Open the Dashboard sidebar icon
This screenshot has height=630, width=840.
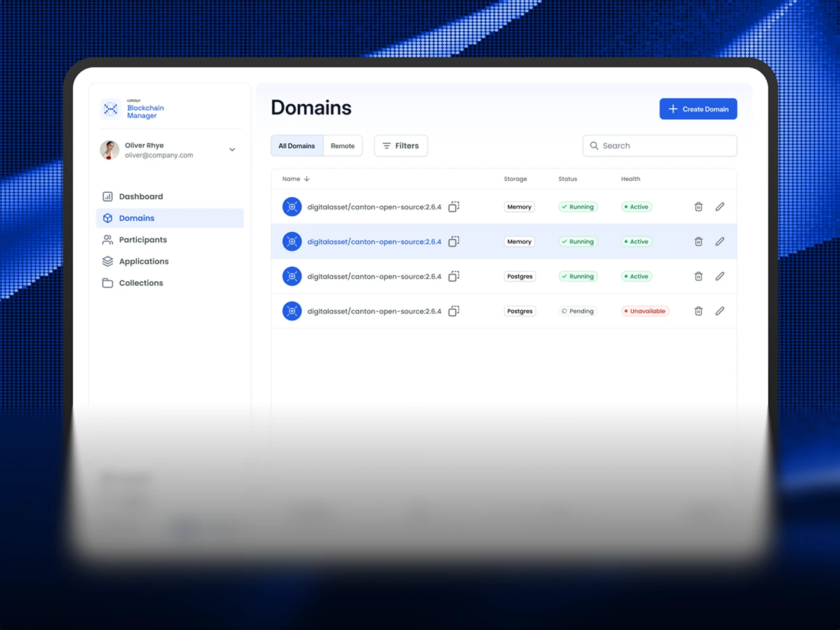[107, 196]
